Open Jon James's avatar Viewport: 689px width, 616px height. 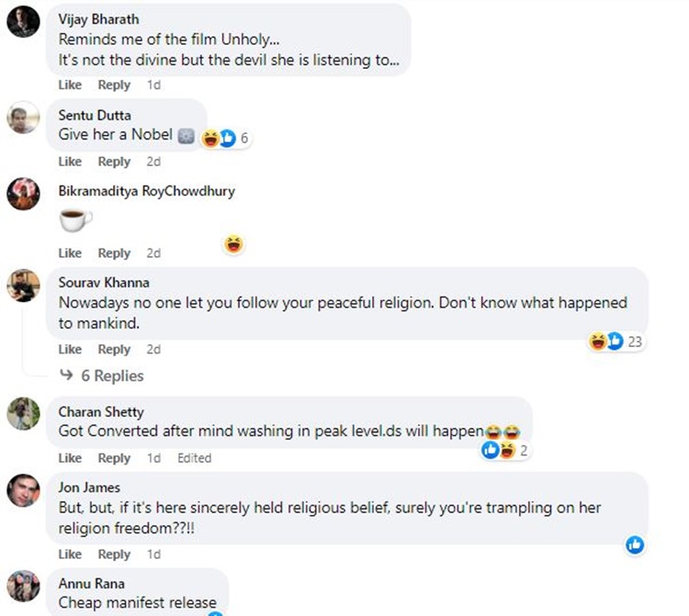(22, 490)
